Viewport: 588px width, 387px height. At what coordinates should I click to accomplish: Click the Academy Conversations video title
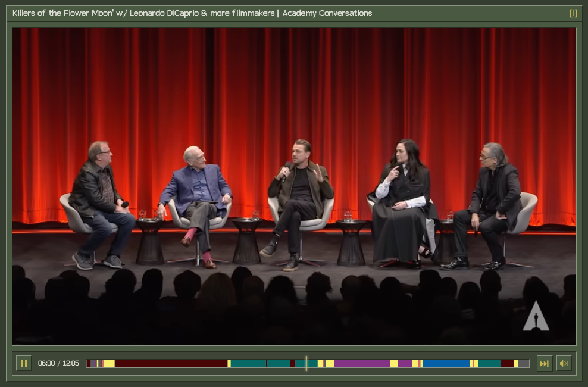(192, 13)
